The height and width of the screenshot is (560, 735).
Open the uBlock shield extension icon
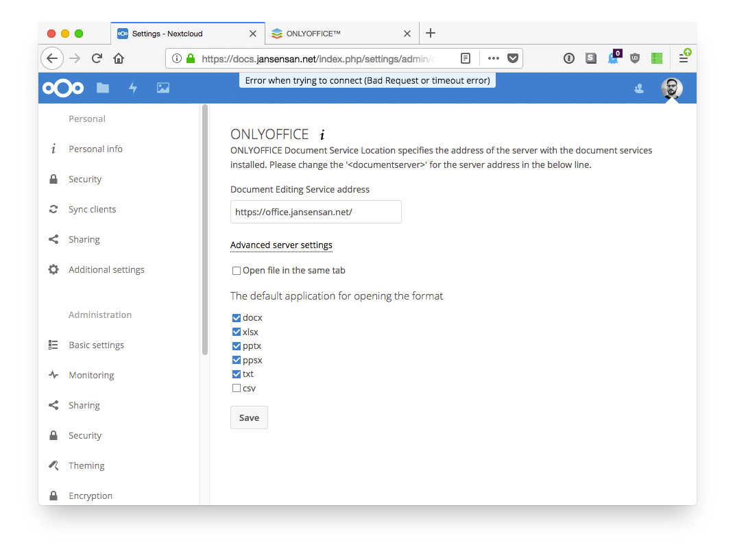(x=635, y=58)
